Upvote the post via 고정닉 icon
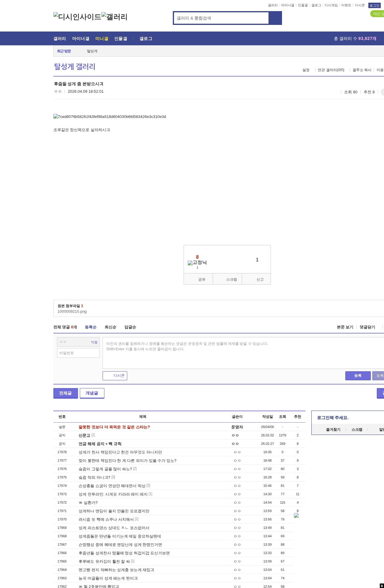The image size is (384, 588). [x=197, y=263]
